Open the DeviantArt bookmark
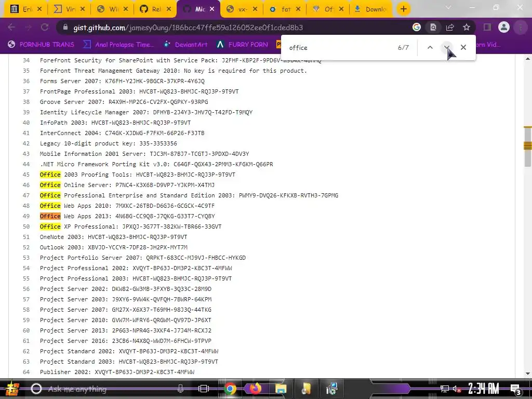Viewport: 532px width, 399px height. [185, 45]
